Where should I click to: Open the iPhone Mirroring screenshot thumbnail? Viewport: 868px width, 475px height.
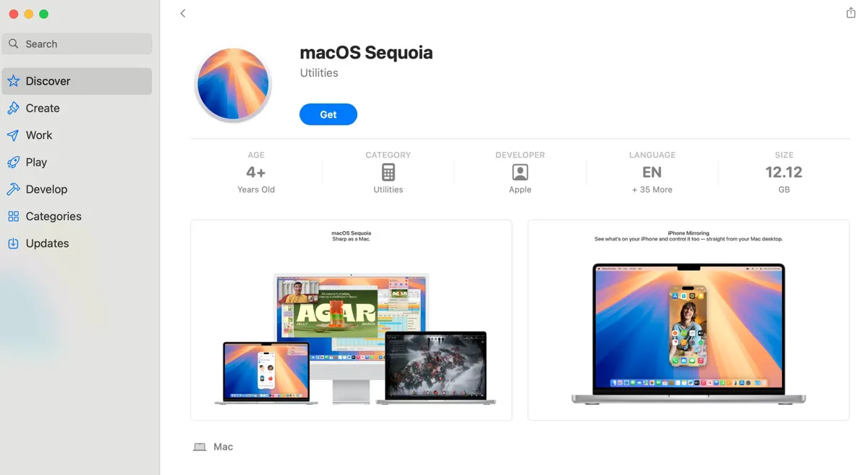coord(689,320)
